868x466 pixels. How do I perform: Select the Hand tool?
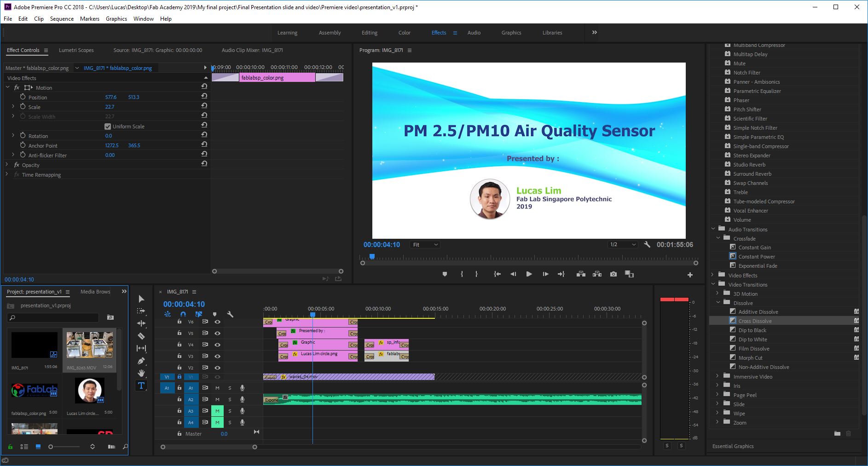click(x=141, y=373)
